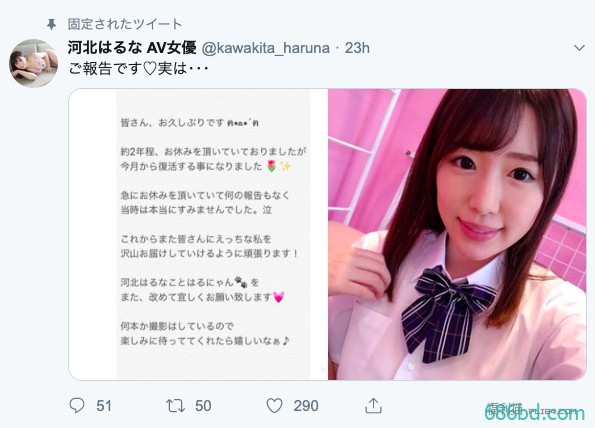Open the share upload icon
The width and height of the screenshot is (595, 428).
[373, 405]
